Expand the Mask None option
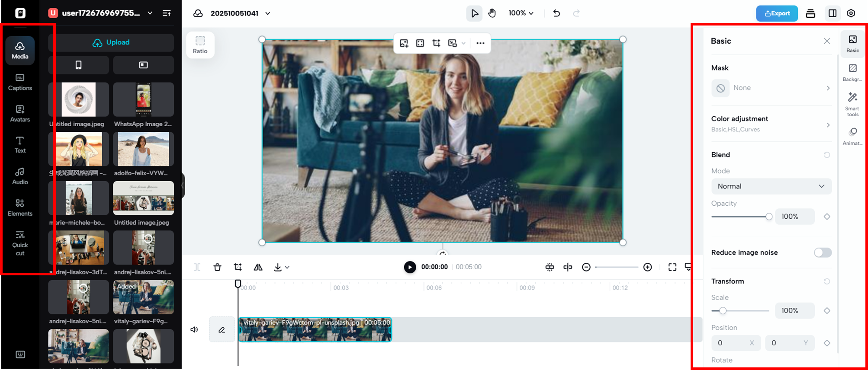 pyautogui.click(x=771, y=88)
